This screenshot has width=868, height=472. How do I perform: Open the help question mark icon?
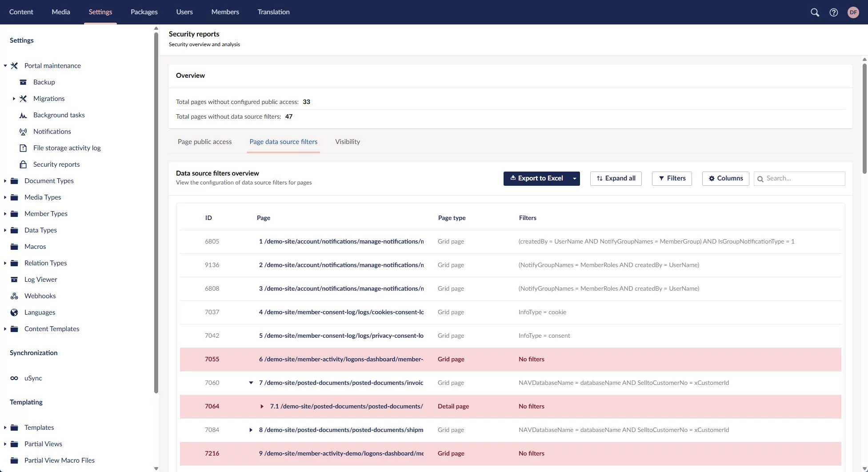click(834, 12)
